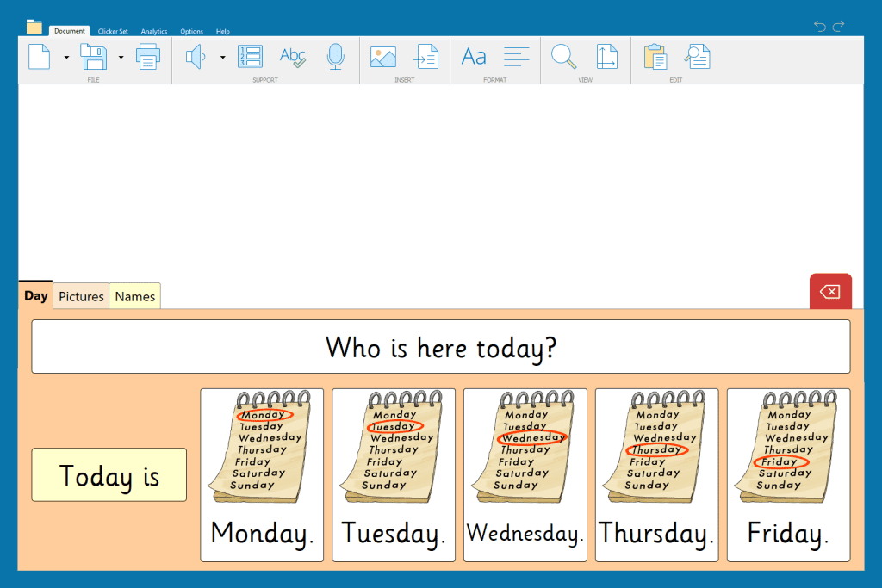The image size is (882, 588).
Task: Open the Voice Notes microphone
Action: [x=335, y=57]
